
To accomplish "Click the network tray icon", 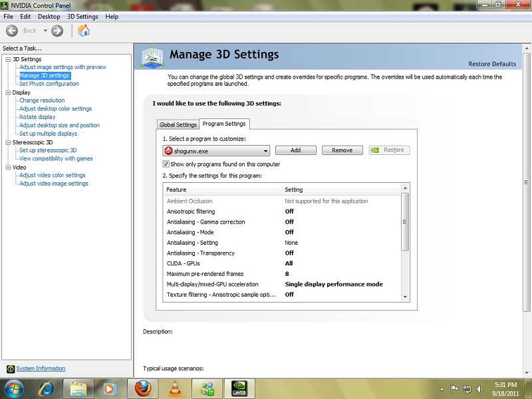I will click(x=467, y=389).
